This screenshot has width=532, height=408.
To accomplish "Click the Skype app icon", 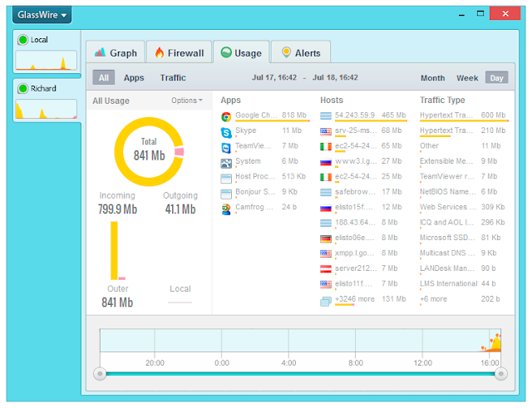I will coord(226,132).
